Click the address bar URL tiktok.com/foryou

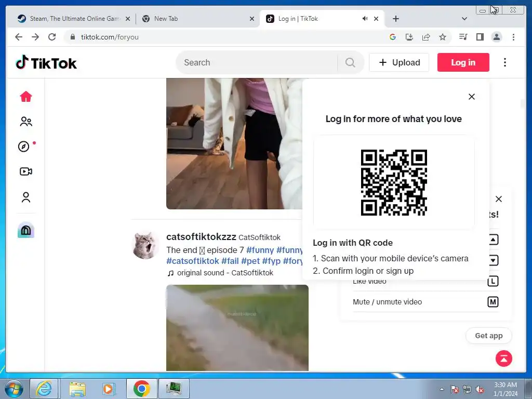point(110,37)
